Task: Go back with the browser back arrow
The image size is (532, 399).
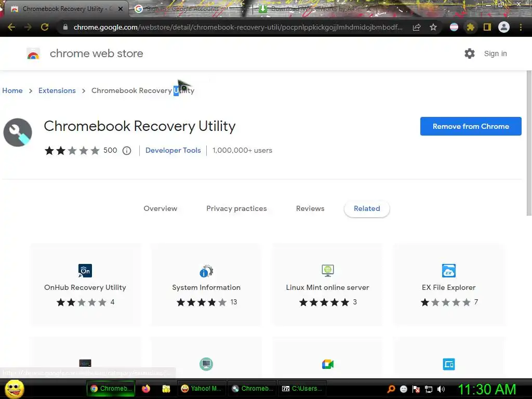Action: [x=11, y=27]
